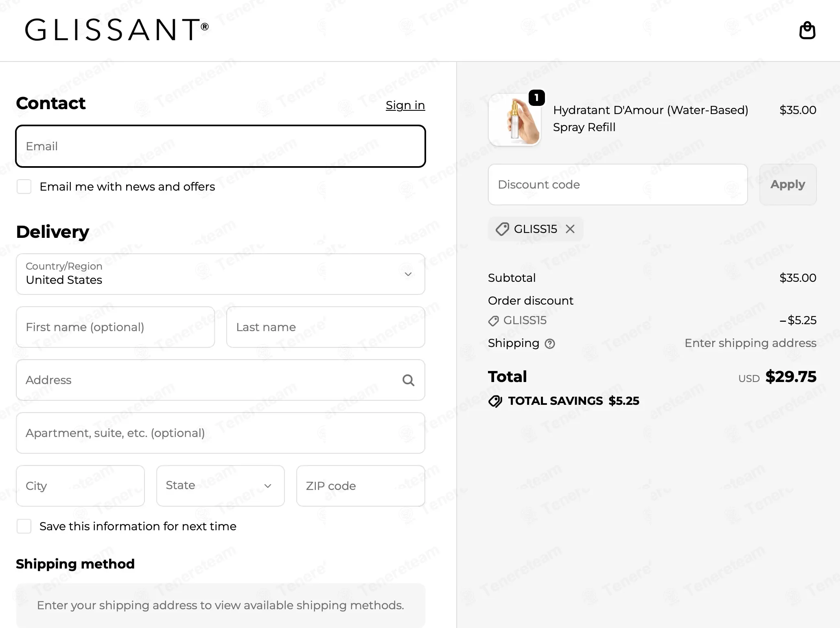This screenshot has width=840, height=628.
Task: Click the ZIP code field
Action: tap(361, 486)
